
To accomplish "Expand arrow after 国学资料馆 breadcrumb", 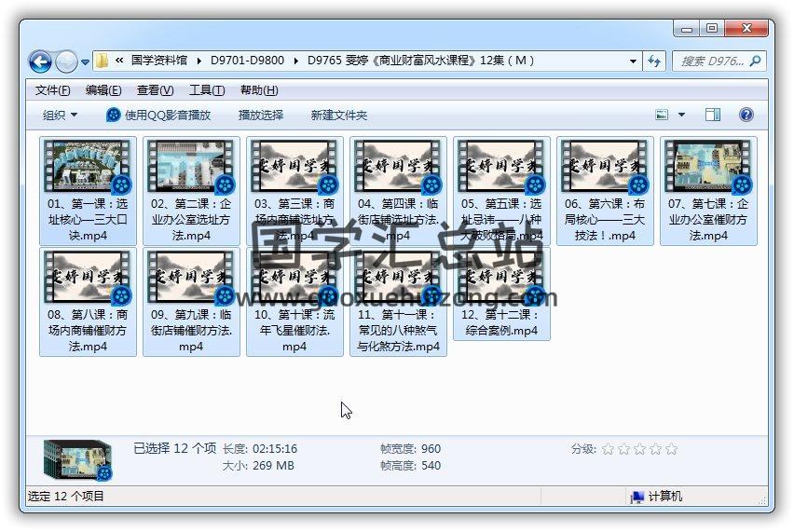I will (x=199, y=61).
